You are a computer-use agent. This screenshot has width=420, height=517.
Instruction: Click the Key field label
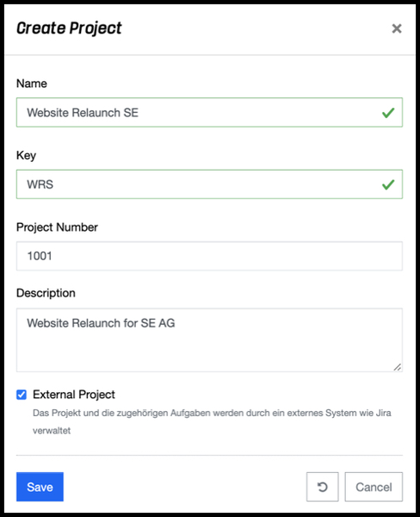26,155
